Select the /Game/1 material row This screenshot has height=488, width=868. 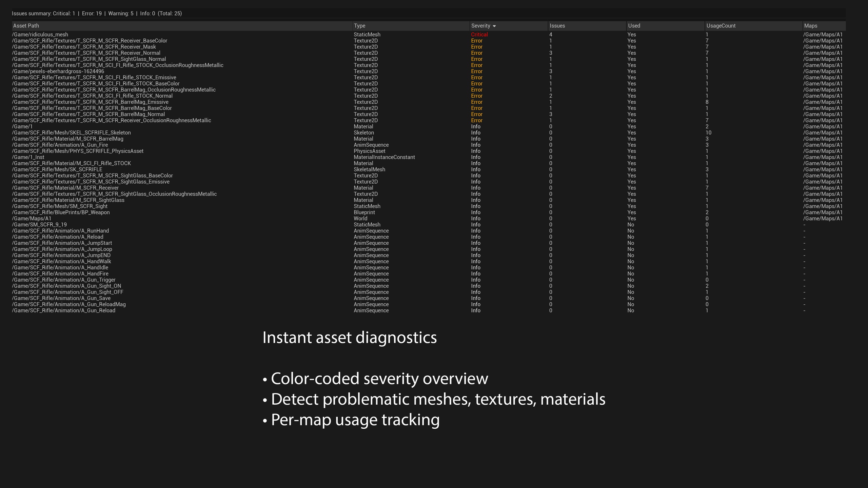[x=429, y=126]
